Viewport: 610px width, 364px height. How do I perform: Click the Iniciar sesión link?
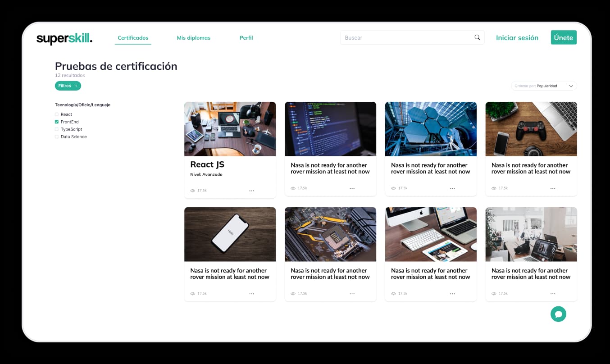[x=517, y=38]
